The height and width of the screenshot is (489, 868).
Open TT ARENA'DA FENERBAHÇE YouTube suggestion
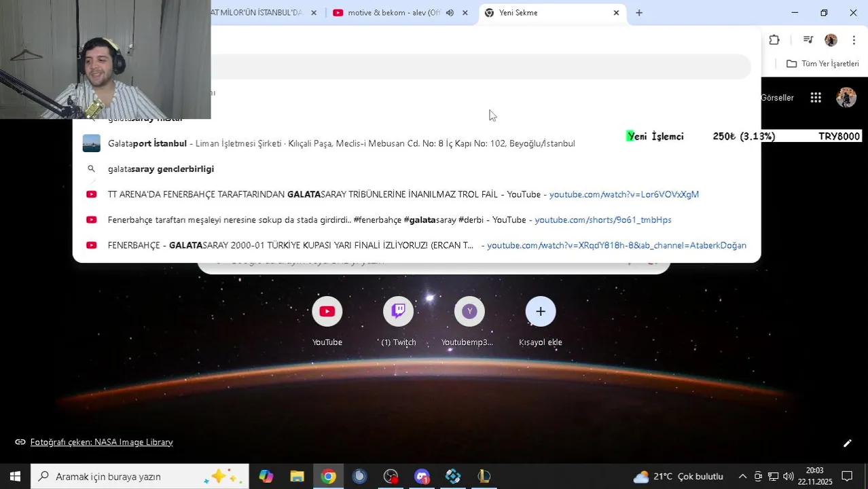[x=416, y=194]
